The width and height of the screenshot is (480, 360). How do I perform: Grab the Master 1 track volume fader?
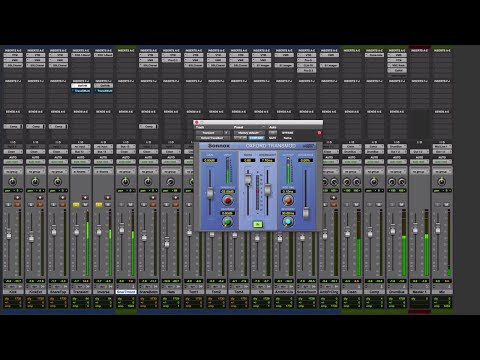click(415, 230)
